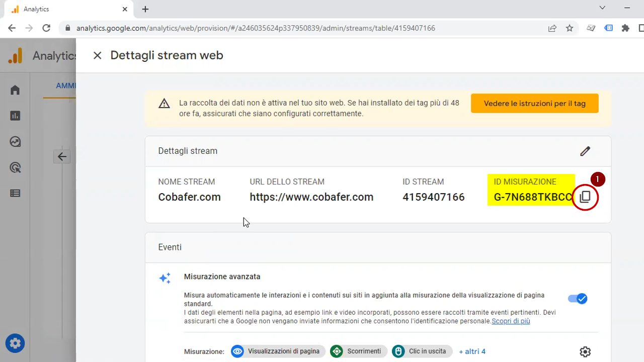Expand the '+ altri 4' measurement list
The height and width of the screenshot is (362, 644).
tap(472, 351)
